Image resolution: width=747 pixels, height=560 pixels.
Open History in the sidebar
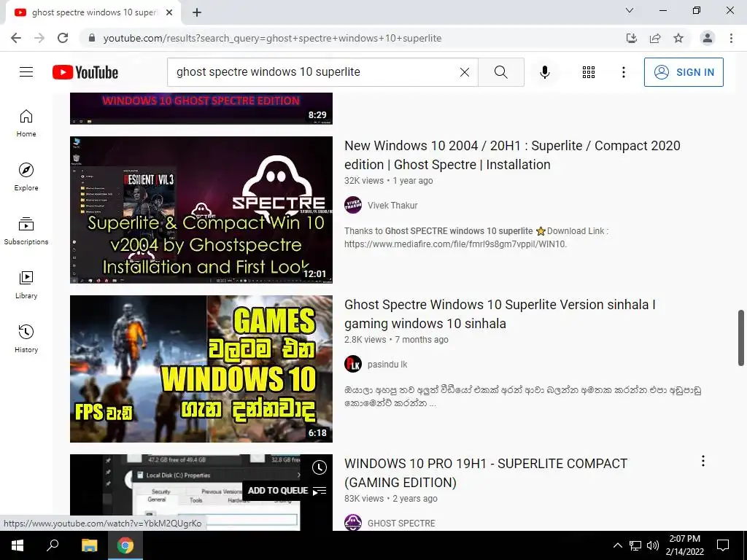26,338
